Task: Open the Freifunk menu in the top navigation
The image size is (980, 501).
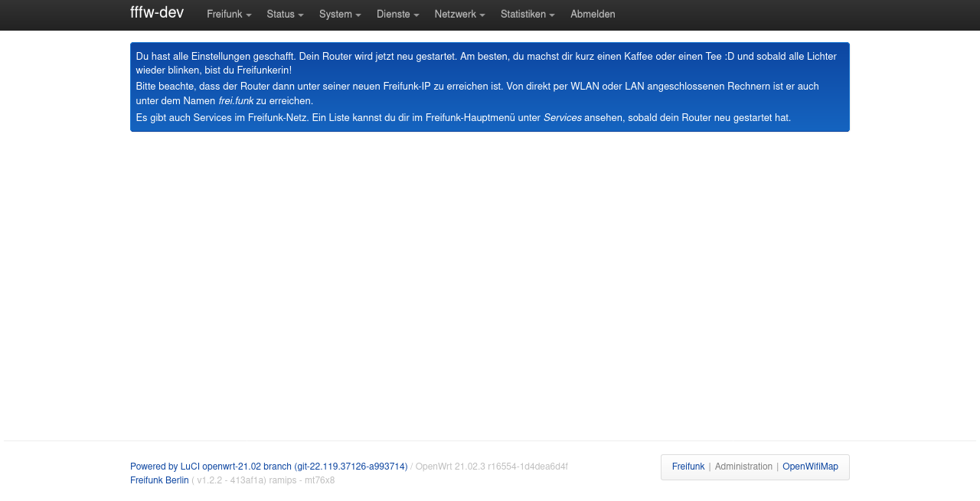Action: [x=224, y=15]
